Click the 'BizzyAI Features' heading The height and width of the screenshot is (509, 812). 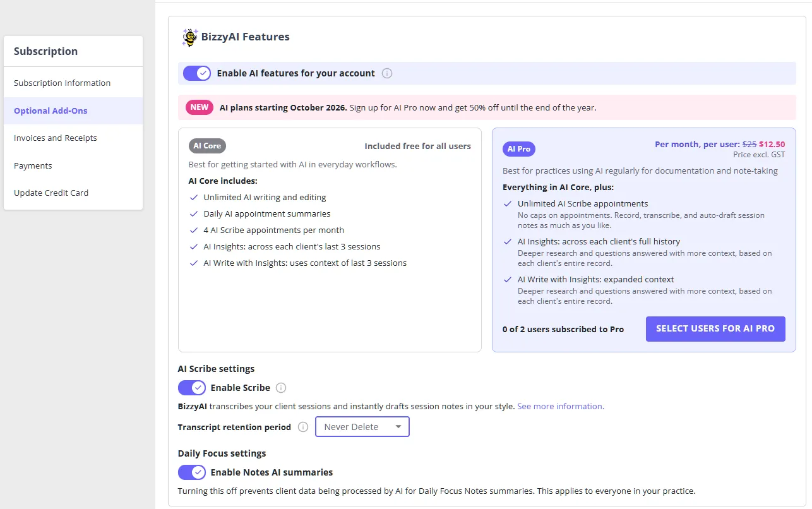245,37
